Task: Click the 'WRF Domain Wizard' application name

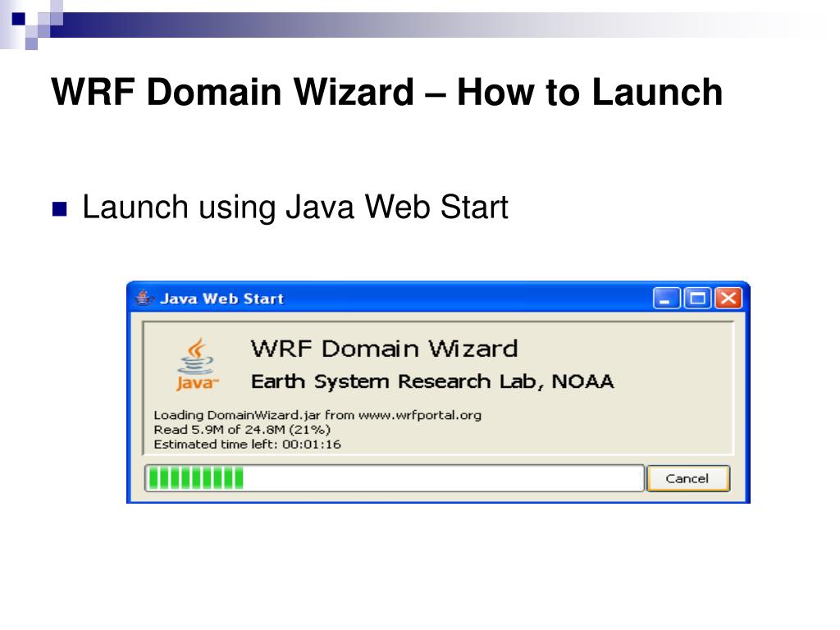Action: [385, 349]
